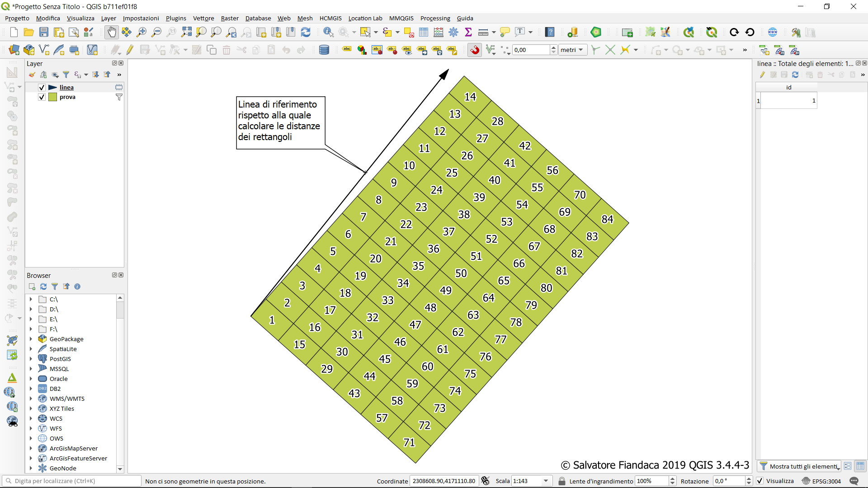Screen dimensions: 868x488
Task: Click the Zoom In magnifier tool
Action: pyautogui.click(x=142, y=32)
